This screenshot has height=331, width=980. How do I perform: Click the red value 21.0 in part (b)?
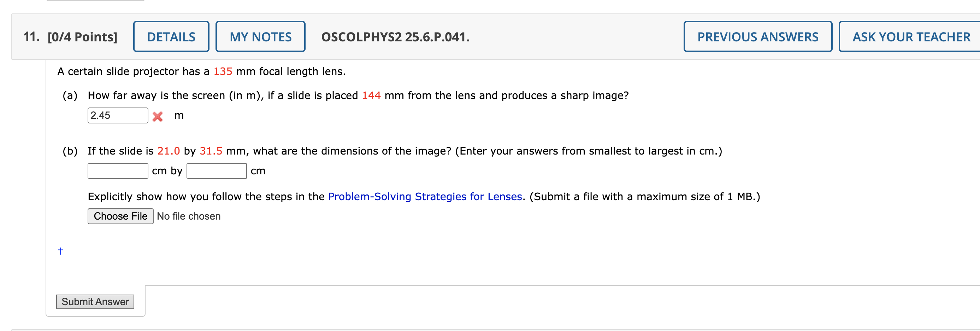coord(169,150)
